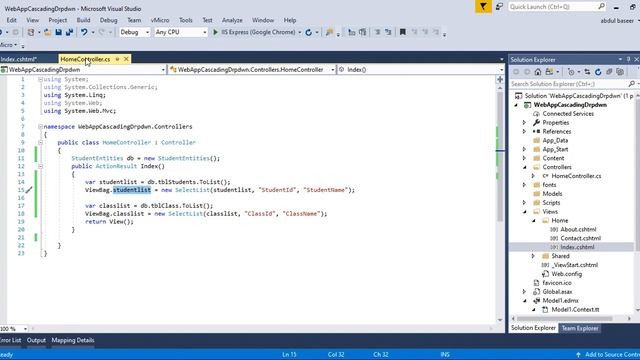
Task: Close the HomeController.cs tab
Action: (126, 59)
